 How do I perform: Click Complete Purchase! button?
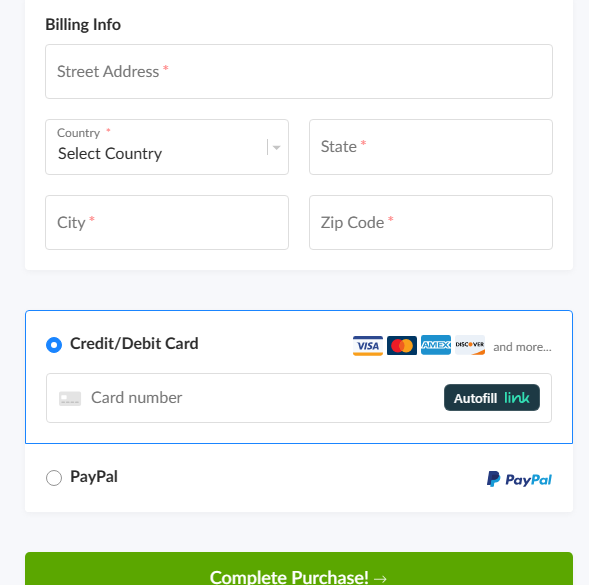pyautogui.click(x=299, y=568)
